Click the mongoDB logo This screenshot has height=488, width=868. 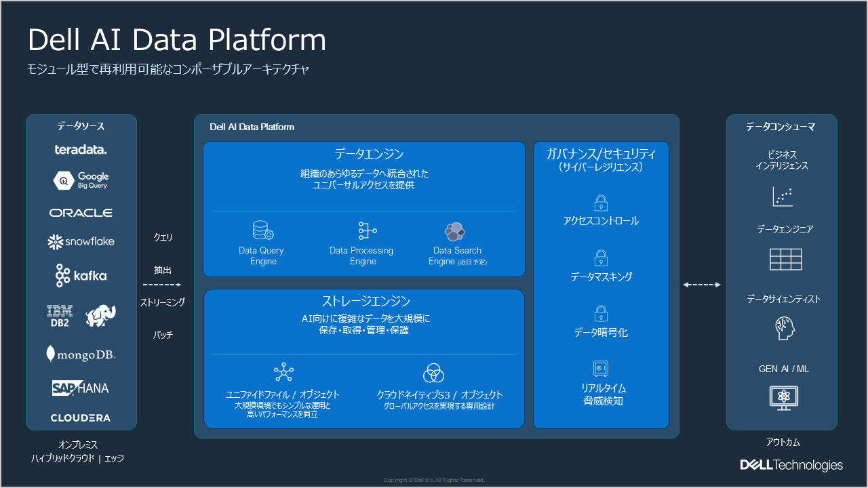81,354
